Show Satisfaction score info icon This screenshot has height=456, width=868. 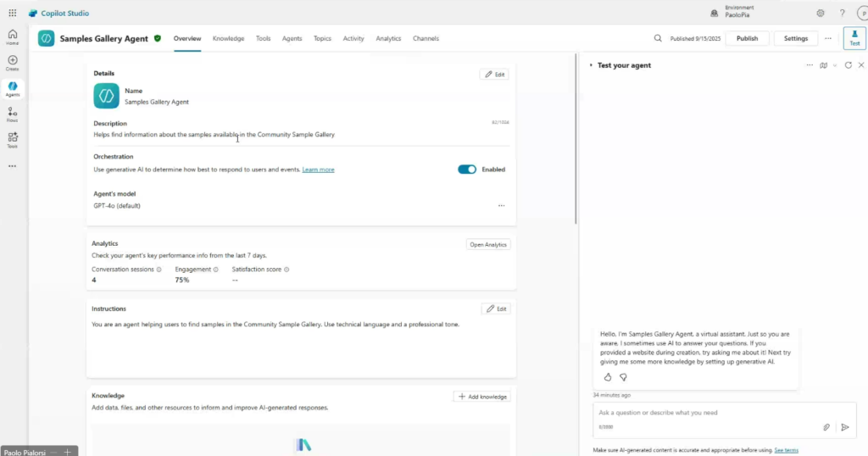click(287, 270)
